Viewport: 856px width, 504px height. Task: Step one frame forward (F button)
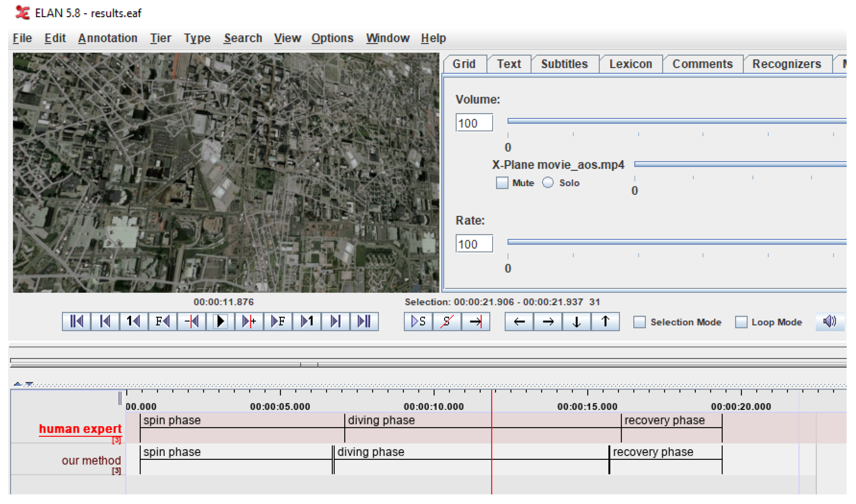278,321
